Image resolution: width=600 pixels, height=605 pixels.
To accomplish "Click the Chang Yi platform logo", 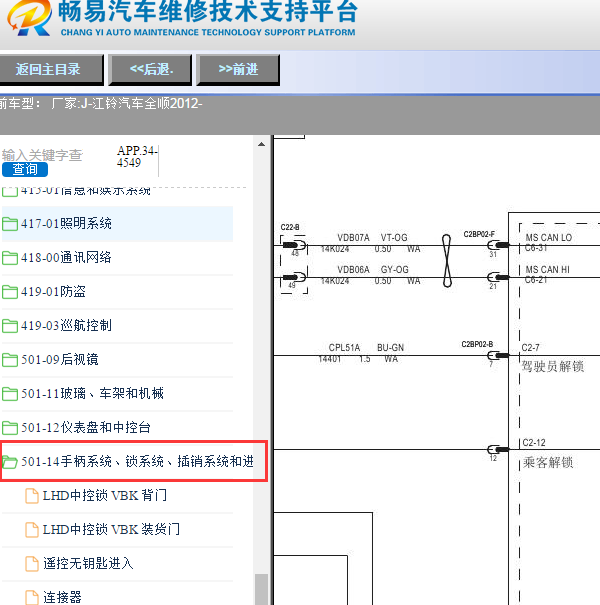I will [x=29, y=17].
